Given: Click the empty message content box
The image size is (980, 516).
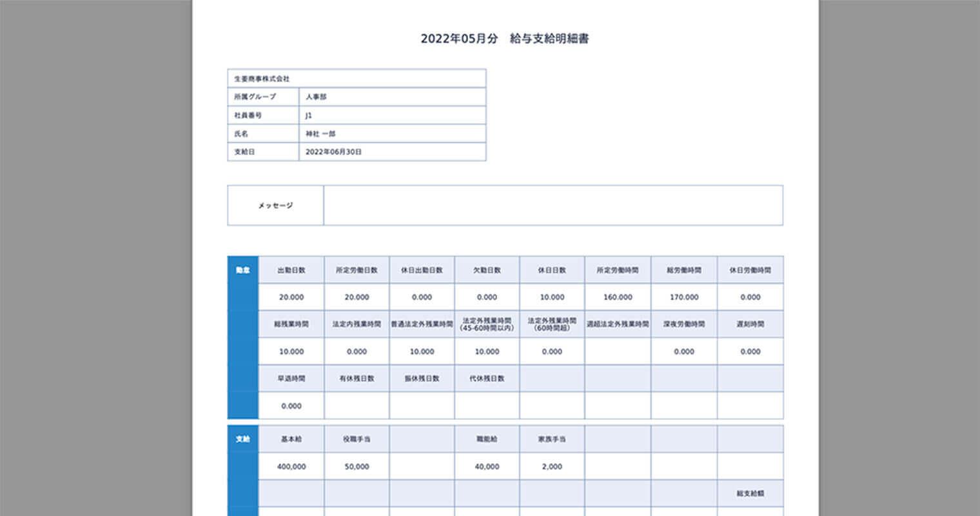Looking at the screenshot, I should pos(553,206).
